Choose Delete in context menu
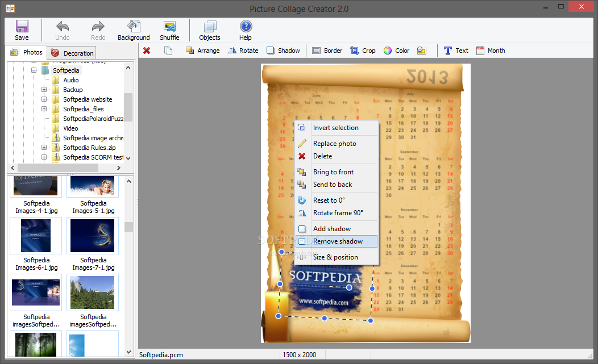Viewport: 598px width, 364px height. [x=337, y=156]
